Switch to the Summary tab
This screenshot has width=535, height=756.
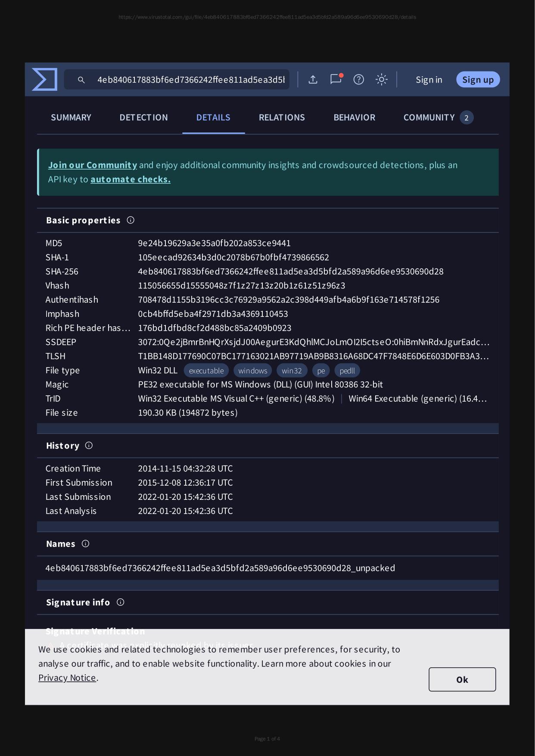71,118
